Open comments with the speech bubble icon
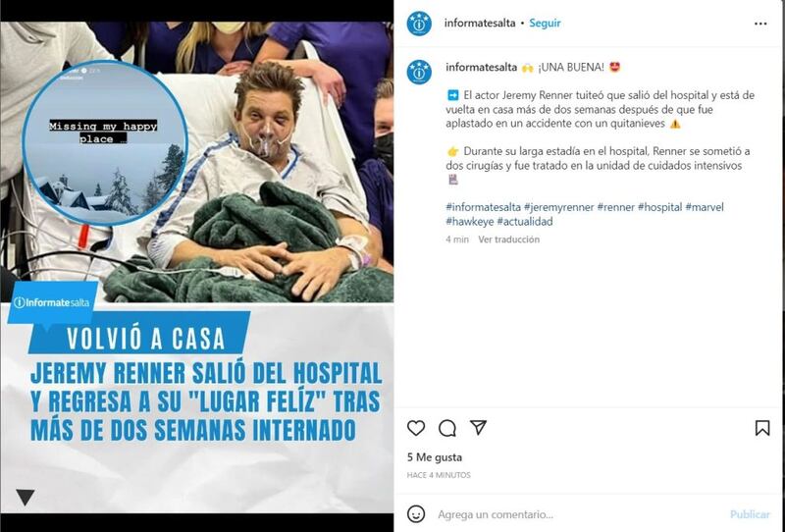785x532 pixels. tap(447, 428)
